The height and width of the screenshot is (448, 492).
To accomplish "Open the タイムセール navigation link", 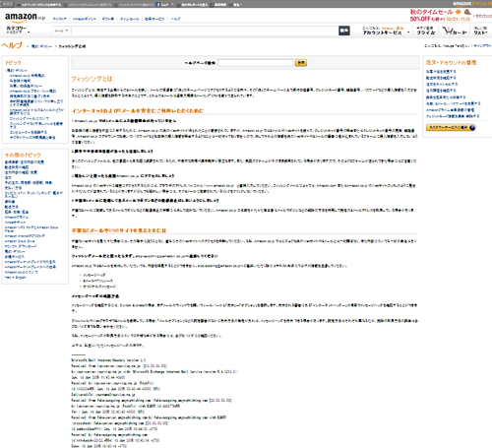I will pyautogui.click(x=130, y=19).
